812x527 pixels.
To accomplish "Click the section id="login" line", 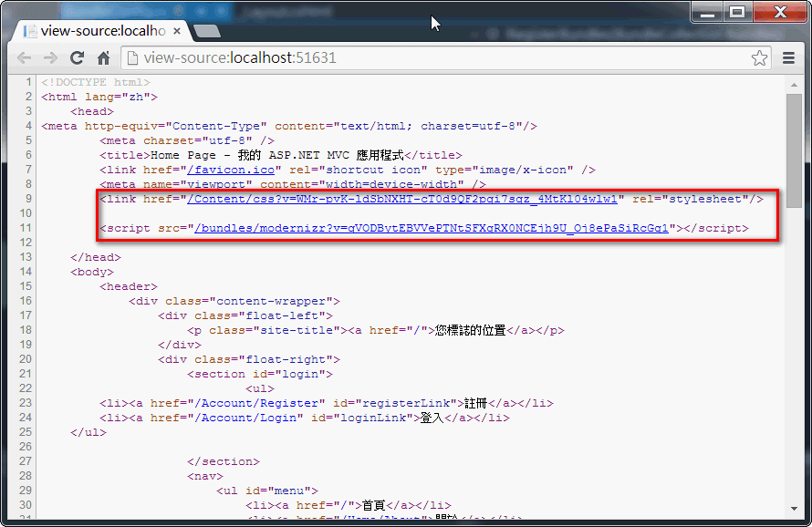I will click(260, 374).
